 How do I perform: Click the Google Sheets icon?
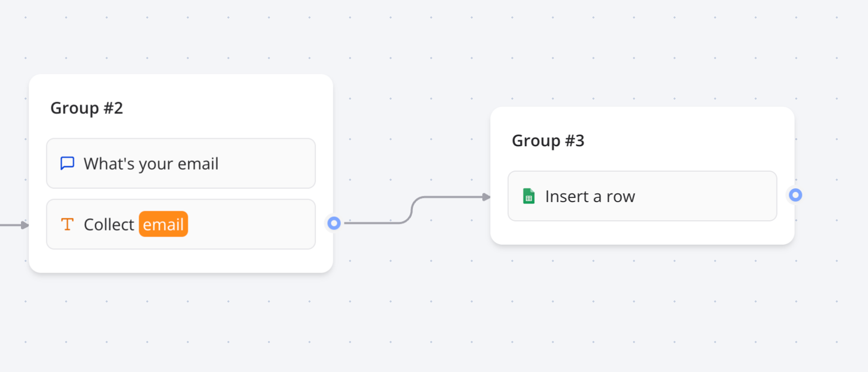click(529, 196)
